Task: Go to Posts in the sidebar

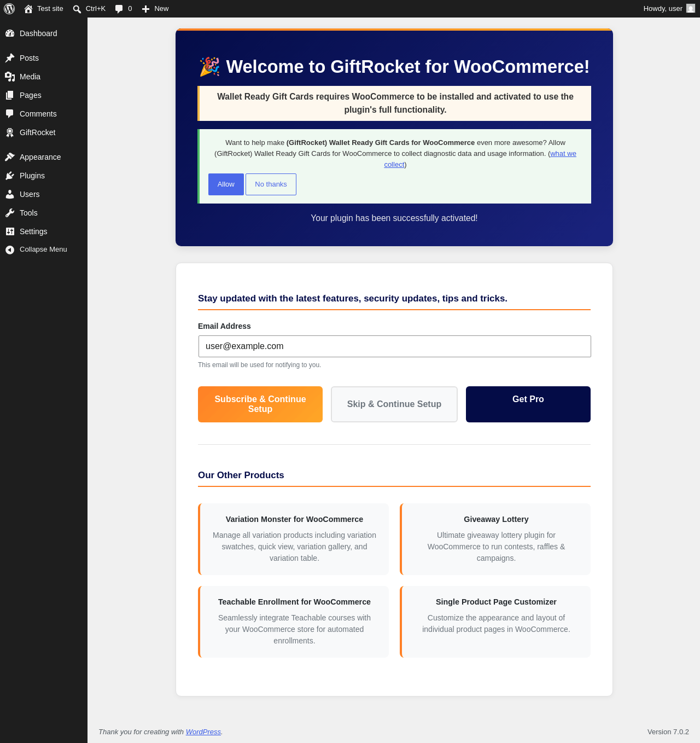Action: point(44,58)
